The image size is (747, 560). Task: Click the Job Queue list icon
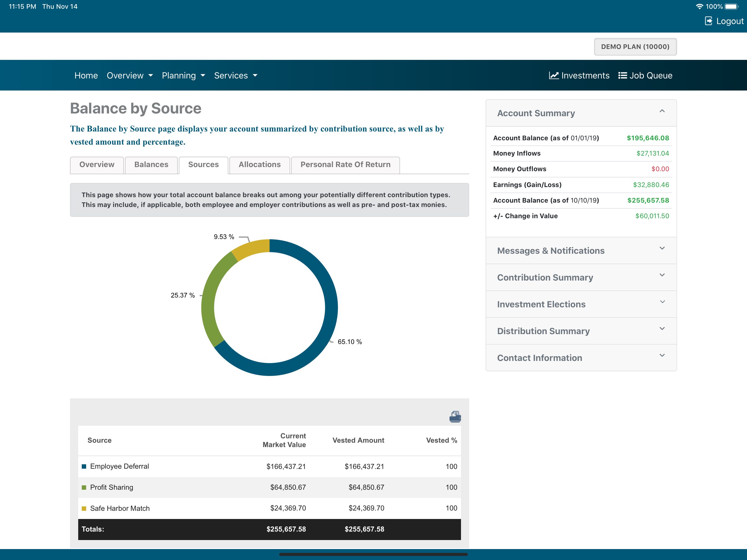click(622, 75)
